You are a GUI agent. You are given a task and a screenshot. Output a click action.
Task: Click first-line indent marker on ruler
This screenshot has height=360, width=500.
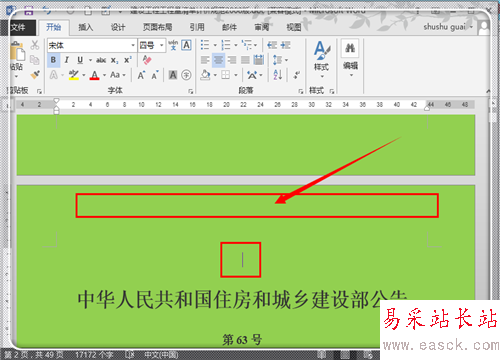pos(56,100)
